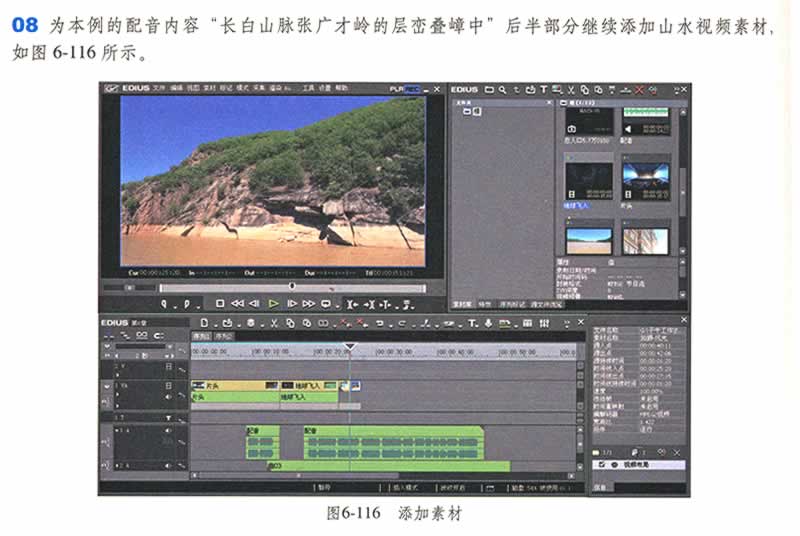The height and width of the screenshot is (536, 800).
Task: Select the first sequence tab in timeline
Action: point(202,336)
